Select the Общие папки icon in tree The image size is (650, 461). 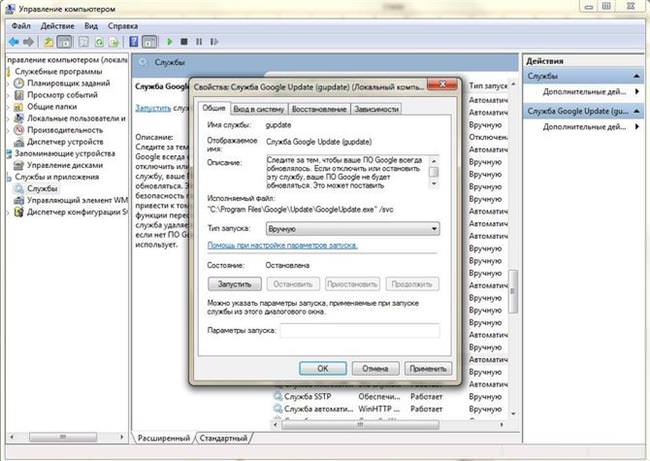pos(19,107)
